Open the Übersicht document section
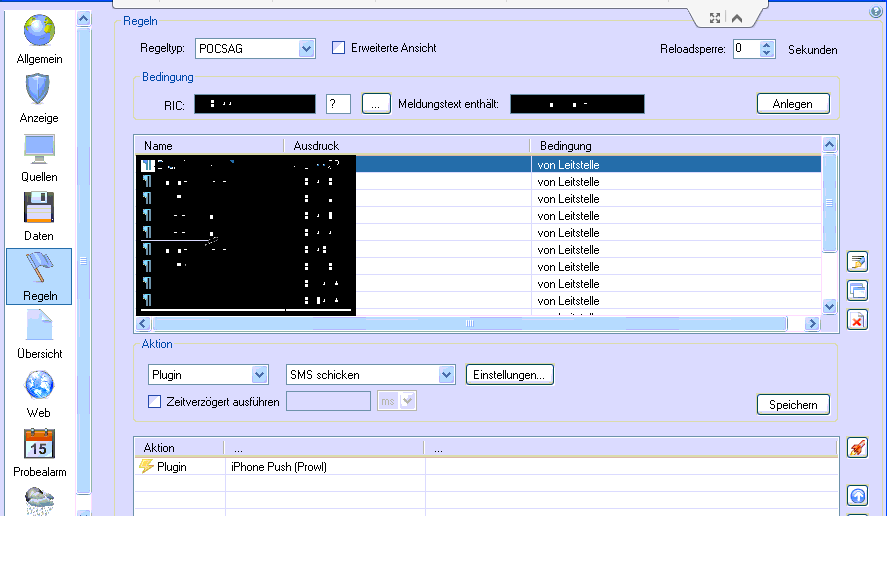Viewport: 887px width, 568px height. pos(39,335)
